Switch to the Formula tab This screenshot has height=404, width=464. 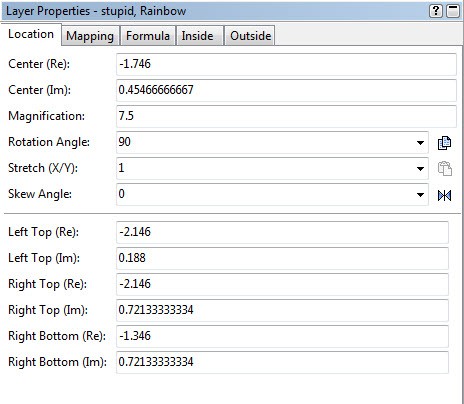[x=148, y=36]
